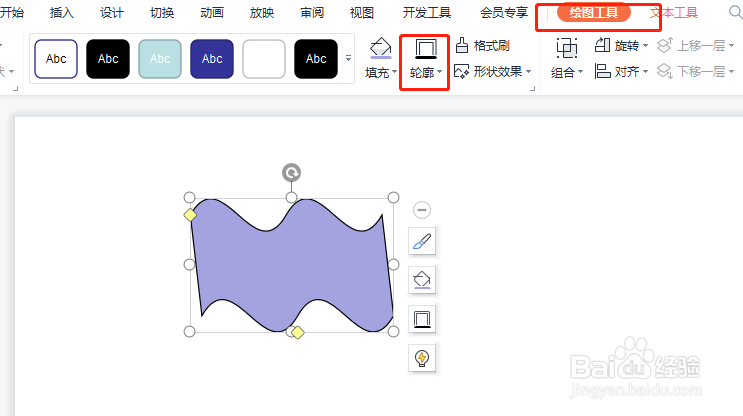Click the floating fill bucket icon
The height and width of the screenshot is (416, 743).
[422, 280]
